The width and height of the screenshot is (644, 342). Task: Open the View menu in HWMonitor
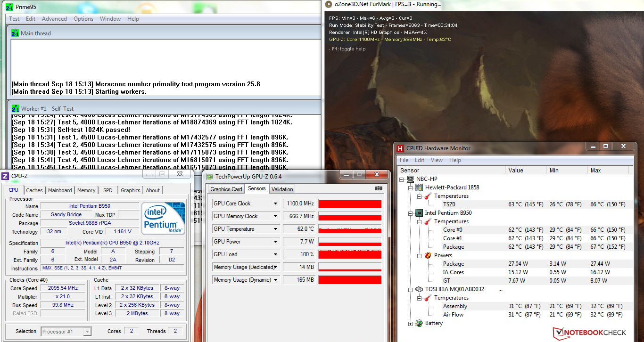tap(437, 160)
